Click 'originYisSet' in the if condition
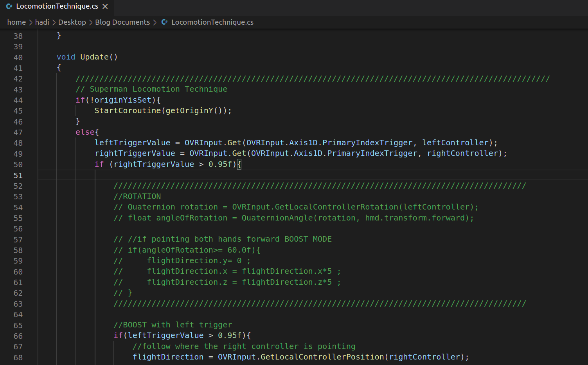 pos(123,100)
